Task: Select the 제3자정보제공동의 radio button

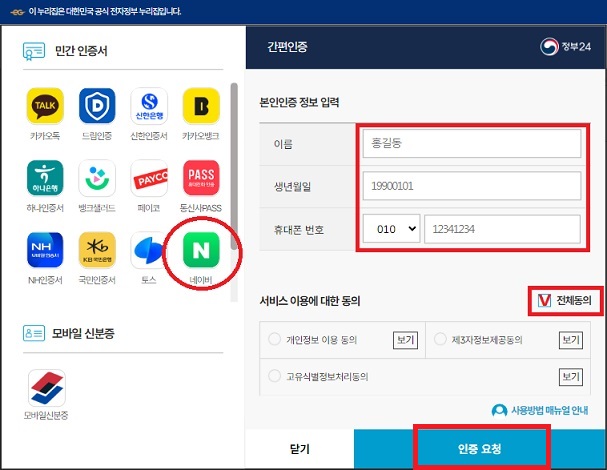Action: tap(440, 339)
